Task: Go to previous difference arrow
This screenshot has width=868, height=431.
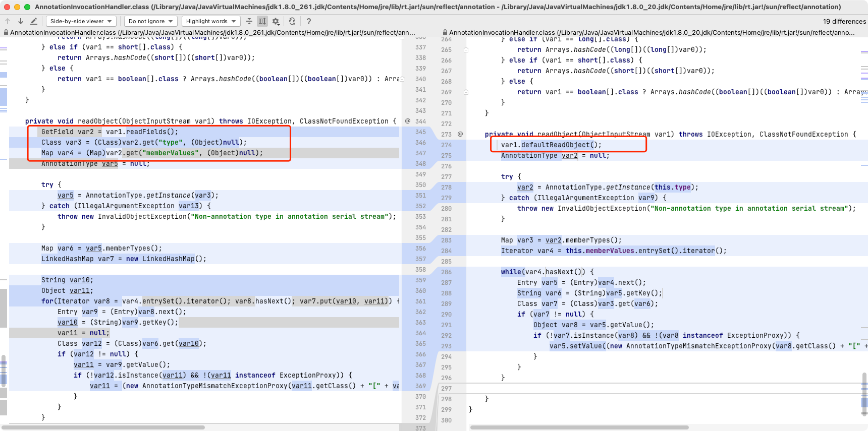Action: (8, 21)
